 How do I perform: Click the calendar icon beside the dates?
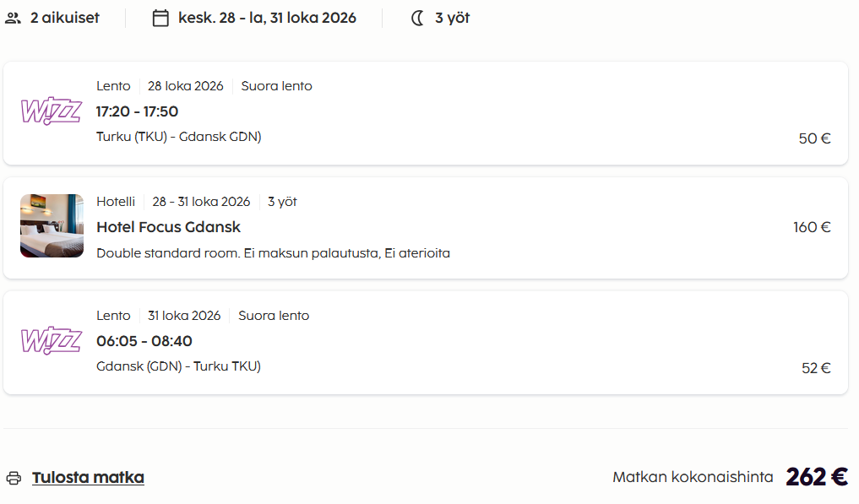click(x=160, y=18)
